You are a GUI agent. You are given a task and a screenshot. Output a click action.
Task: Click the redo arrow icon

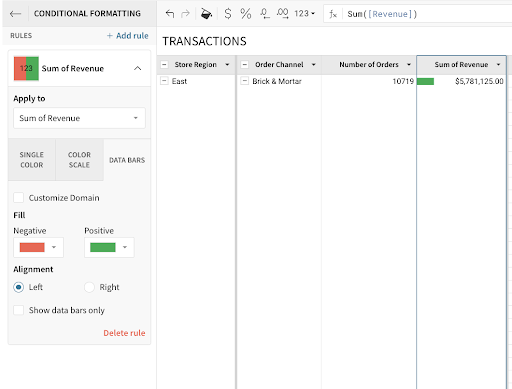[185, 14]
